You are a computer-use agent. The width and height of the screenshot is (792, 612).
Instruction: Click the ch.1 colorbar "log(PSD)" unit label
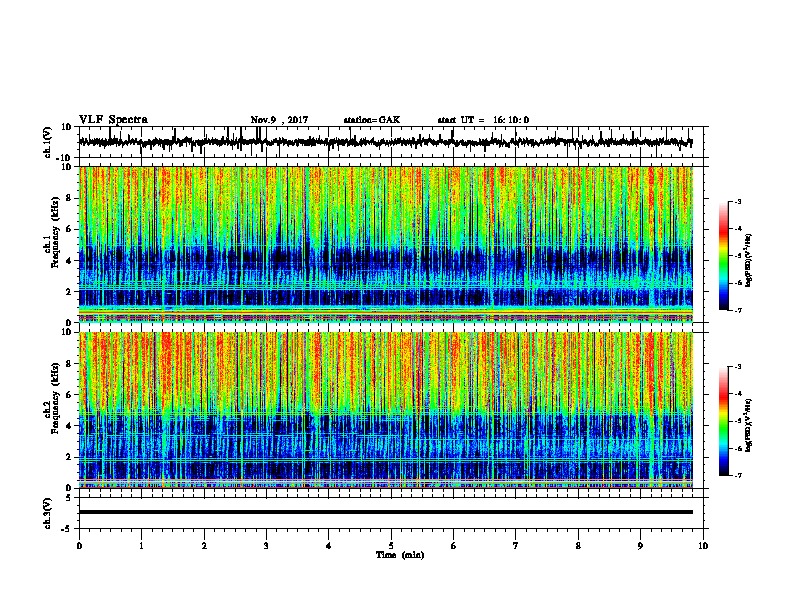coord(749,261)
